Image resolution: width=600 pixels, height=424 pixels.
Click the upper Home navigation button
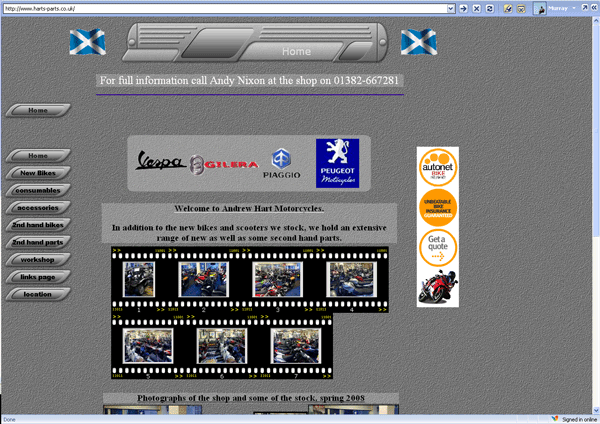38,110
